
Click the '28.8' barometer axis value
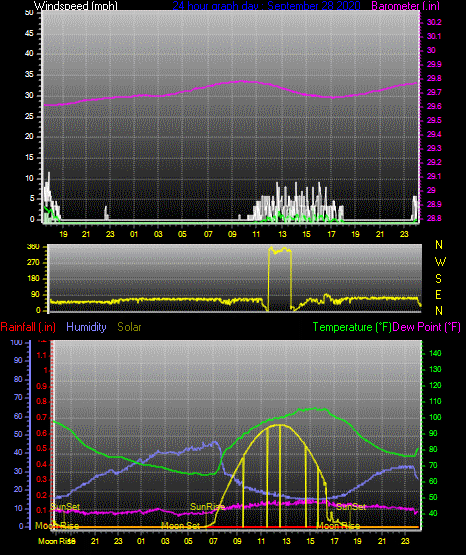(434, 218)
